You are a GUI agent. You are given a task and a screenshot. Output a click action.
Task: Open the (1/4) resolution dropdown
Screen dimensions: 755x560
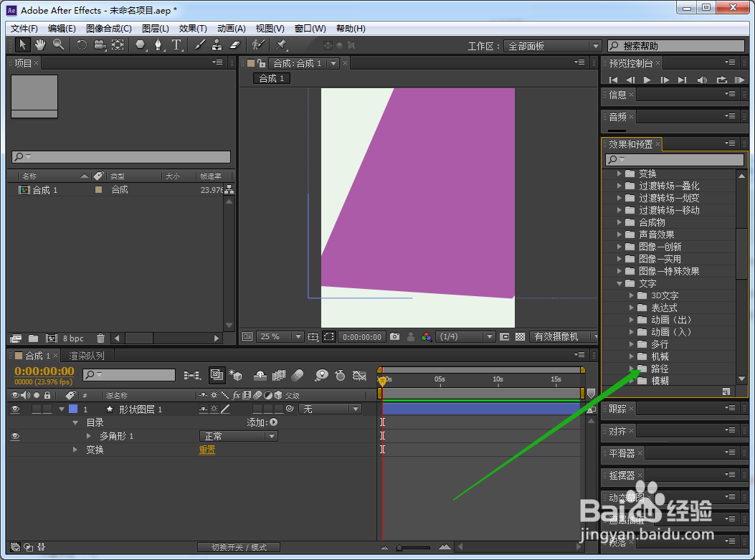(x=465, y=336)
